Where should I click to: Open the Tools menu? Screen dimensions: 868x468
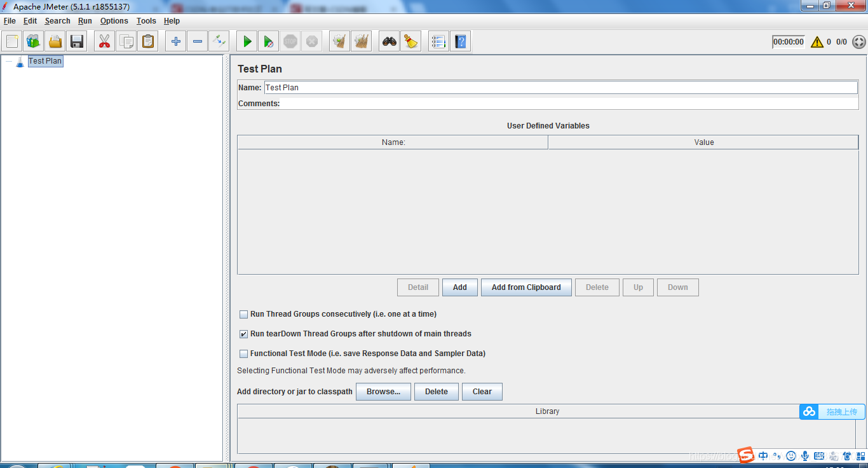click(146, 21)
